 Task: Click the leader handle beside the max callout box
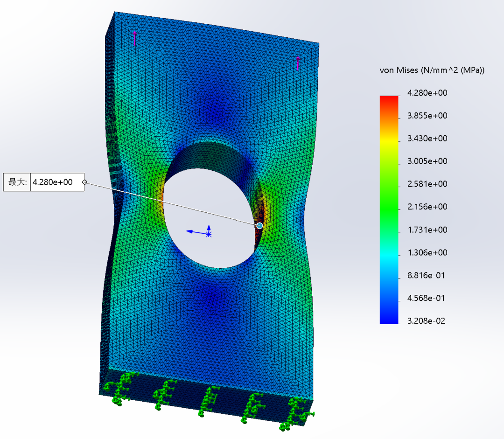coord(85,182)
